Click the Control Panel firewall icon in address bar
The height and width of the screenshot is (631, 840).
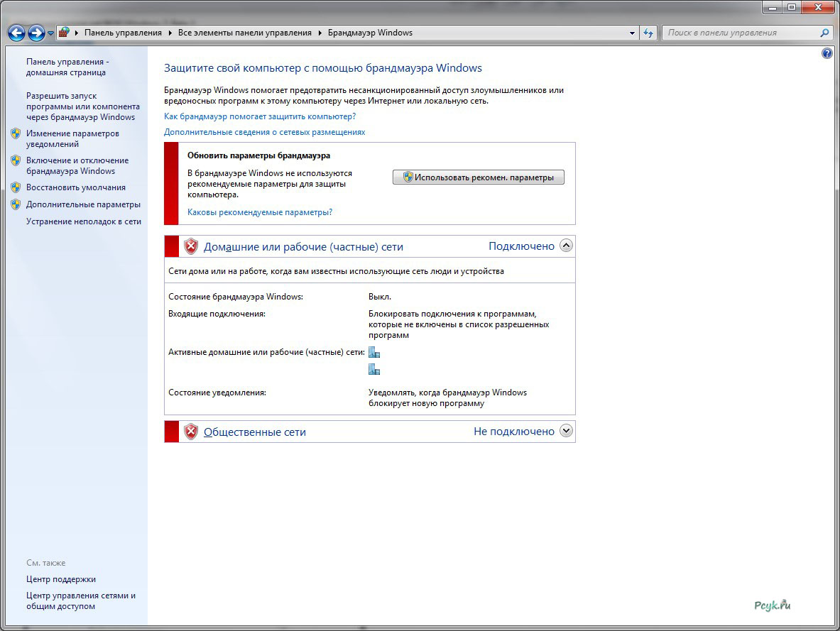64,32
